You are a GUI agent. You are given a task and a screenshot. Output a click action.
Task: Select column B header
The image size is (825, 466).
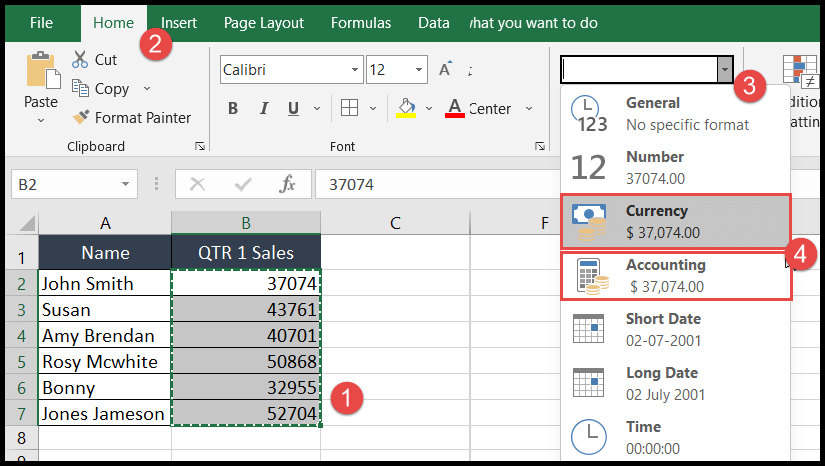coord(246,223)
